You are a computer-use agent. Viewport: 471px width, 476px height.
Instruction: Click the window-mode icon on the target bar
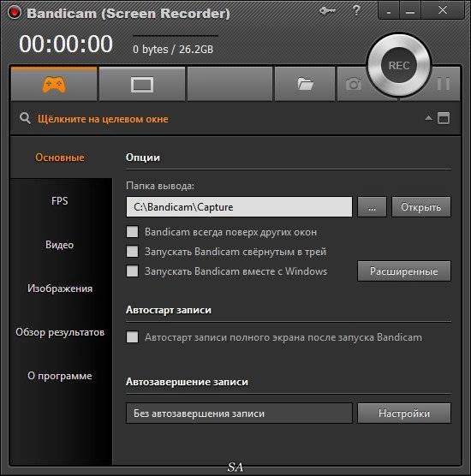point(444,118)
